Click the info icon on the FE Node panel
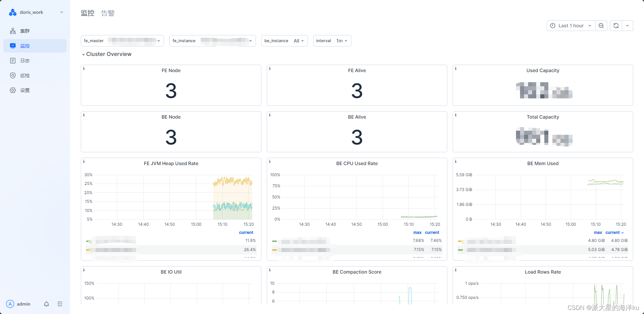Screen dimensions: 644x314 tap(84, 68)
